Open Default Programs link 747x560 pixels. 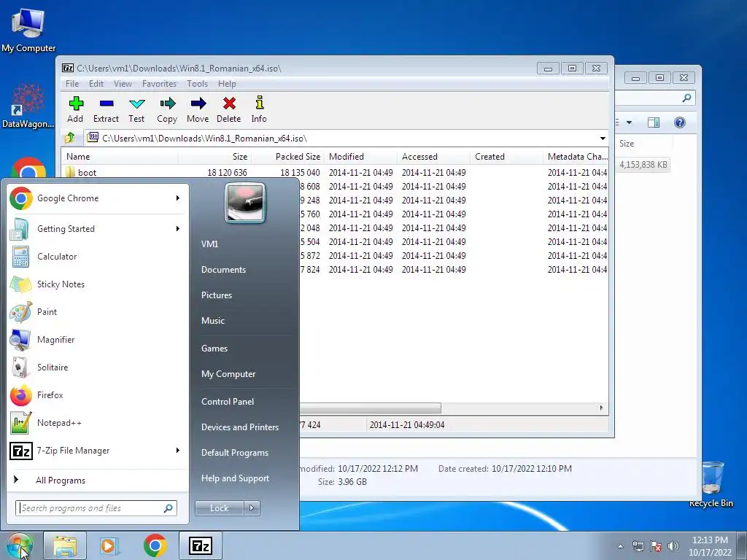point(235,453)
